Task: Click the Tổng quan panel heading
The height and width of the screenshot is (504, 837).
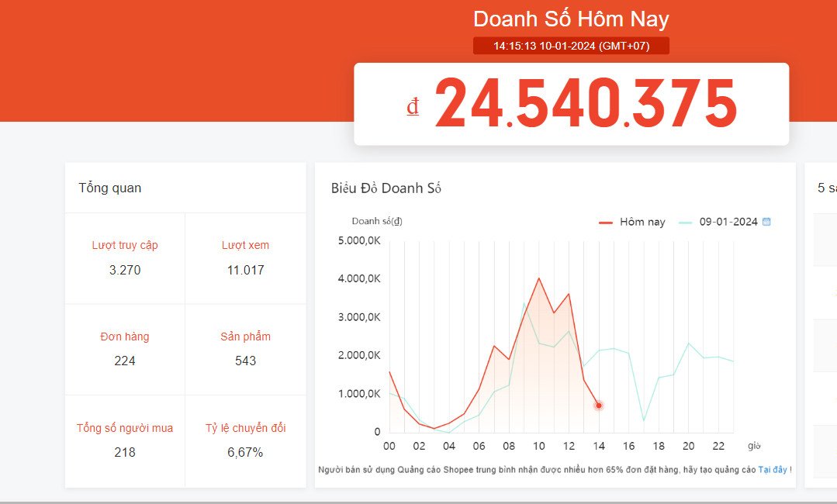Action: (110, 188)
